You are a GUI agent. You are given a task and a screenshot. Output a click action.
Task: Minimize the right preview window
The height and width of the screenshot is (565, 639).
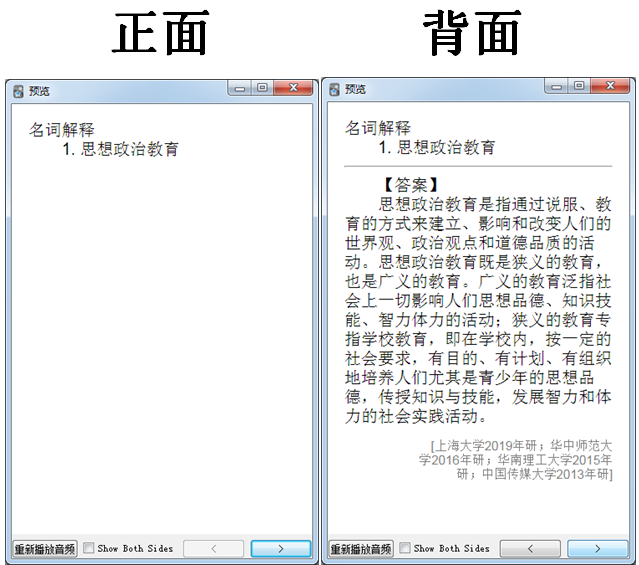pyautogui.click(x=556, y=86)
